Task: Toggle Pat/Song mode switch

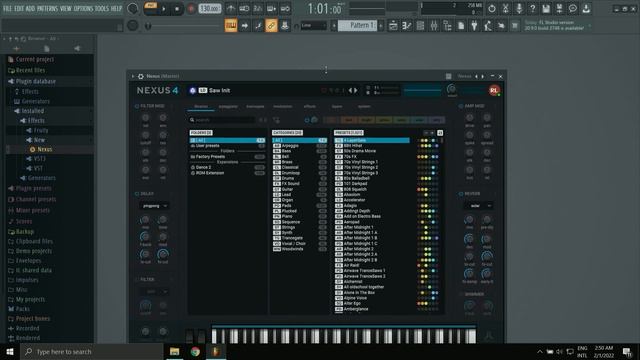Action: tap(151, 8)
